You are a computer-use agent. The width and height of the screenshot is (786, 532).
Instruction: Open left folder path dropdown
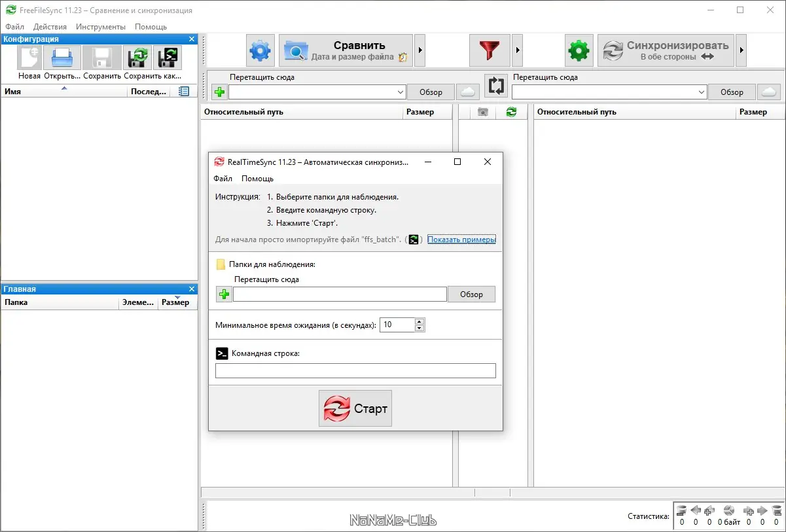401,92
